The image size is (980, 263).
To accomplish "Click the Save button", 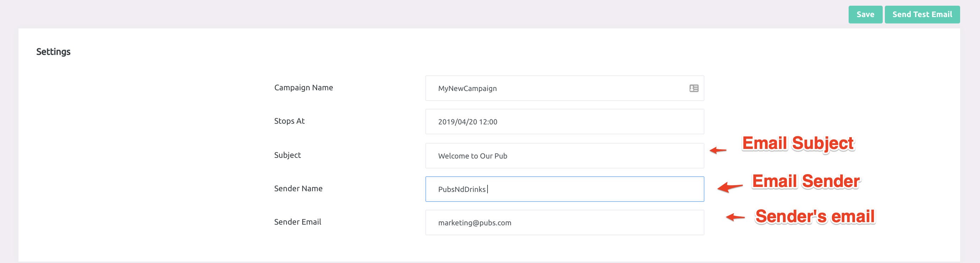I will coord(865,15).
